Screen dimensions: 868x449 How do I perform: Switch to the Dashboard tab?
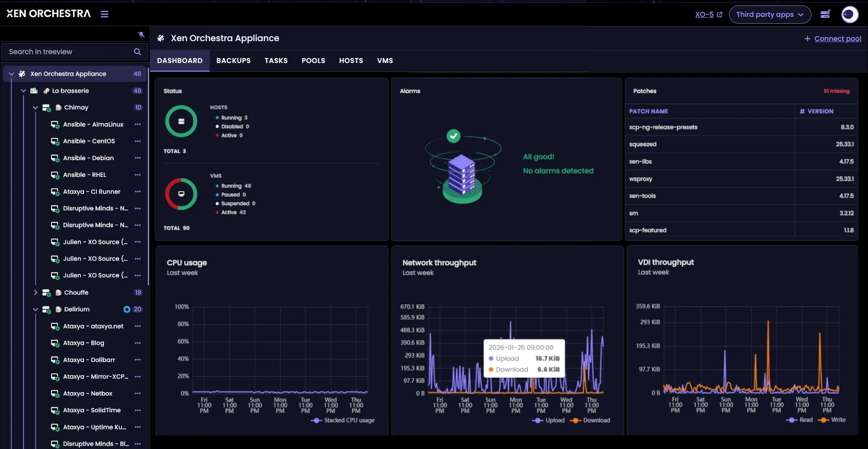point(180,61)
